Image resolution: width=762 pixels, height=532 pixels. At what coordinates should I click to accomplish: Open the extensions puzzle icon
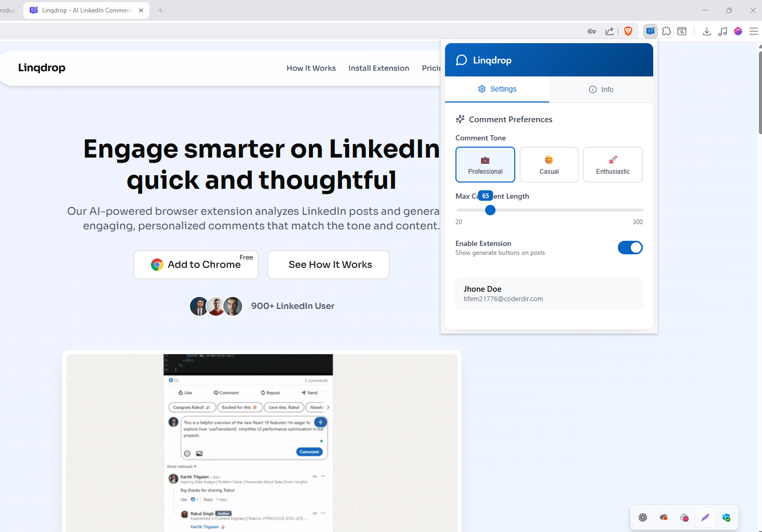tap(666, 31)
